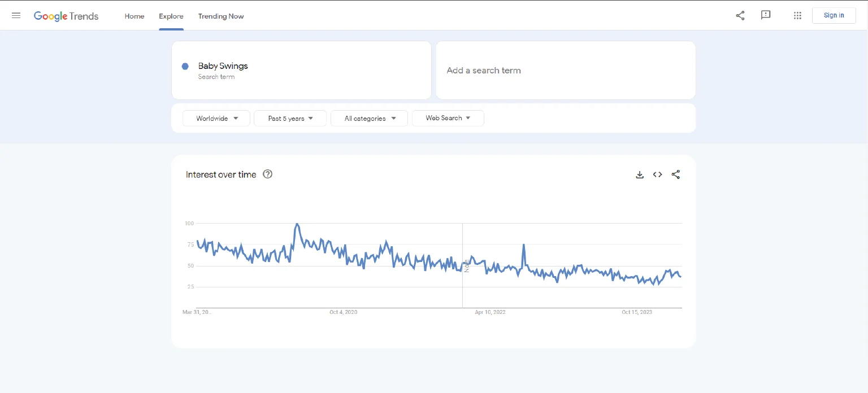Viewport: 868px width, 393px height.
Task: Go to the Home tab
Action: coord(134,16)
